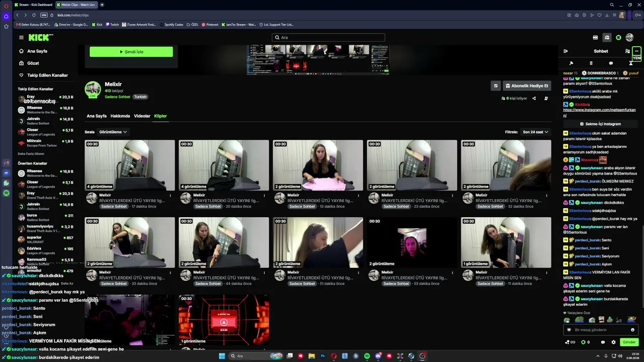Open the highlighted dashboard icon in Kick header
Image resolution: width=644 pixels, height=362 pixels.
pyautogui.click(x=607, y=38)
